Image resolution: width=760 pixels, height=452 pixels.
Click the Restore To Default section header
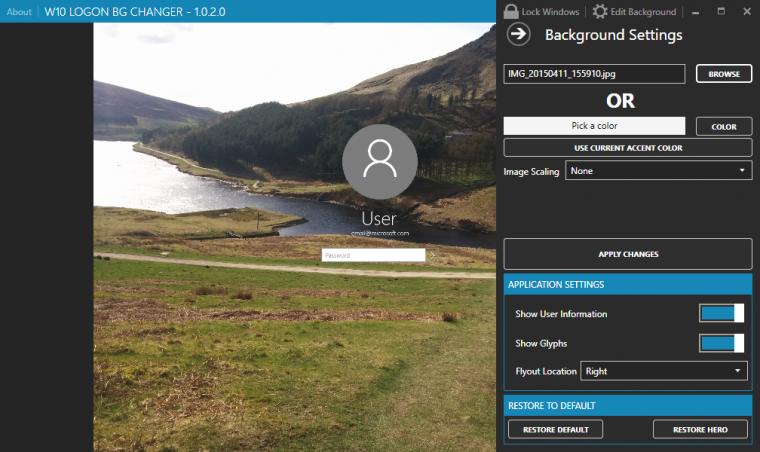(628, 405)
